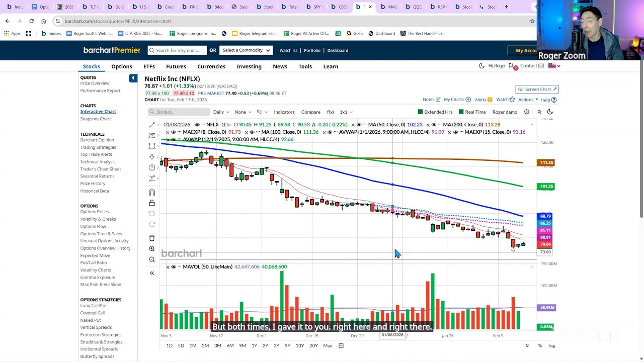Hide the MA (100, Close, 0) line
This screenshot has width=644, height=362.
click(x=252, y=132)
